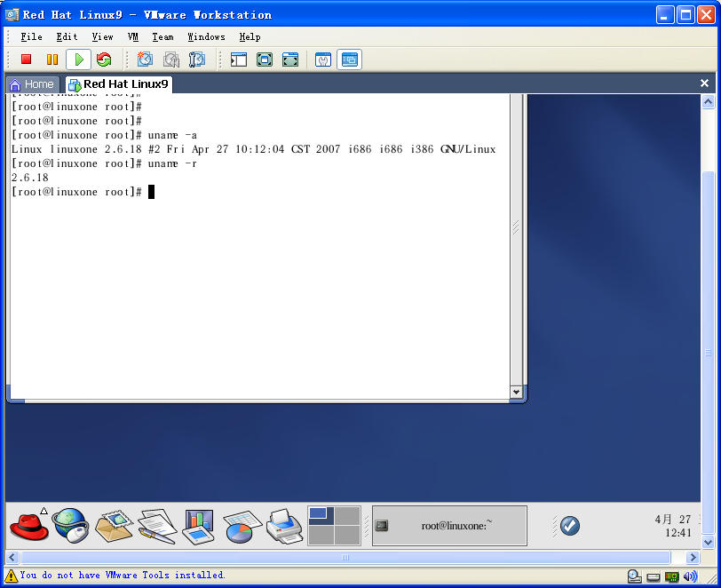Open the VM menu
The image size is (721, 588).
coord(133,36)
